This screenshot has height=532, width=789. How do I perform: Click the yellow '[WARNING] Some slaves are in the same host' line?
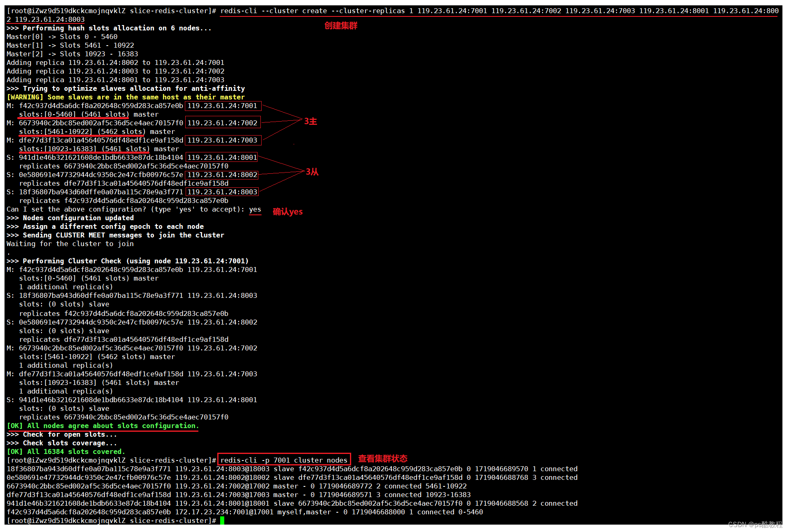[x=126, y=97]
